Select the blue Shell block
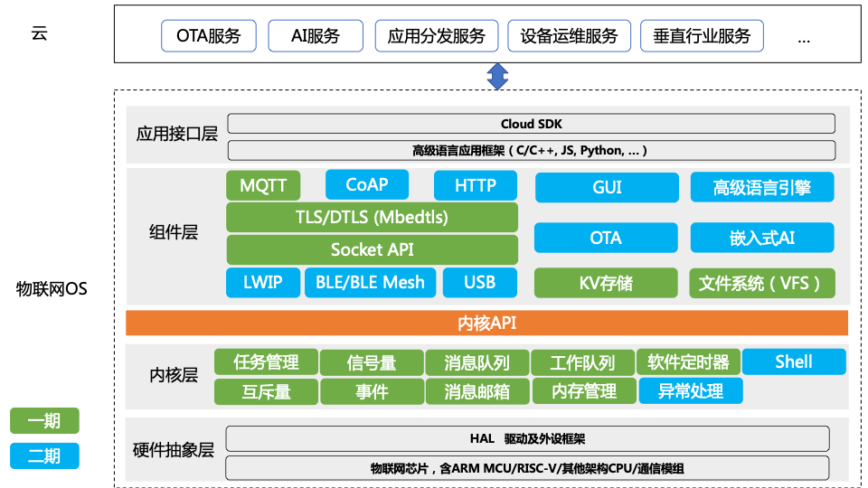 click(x=794, y=361)
